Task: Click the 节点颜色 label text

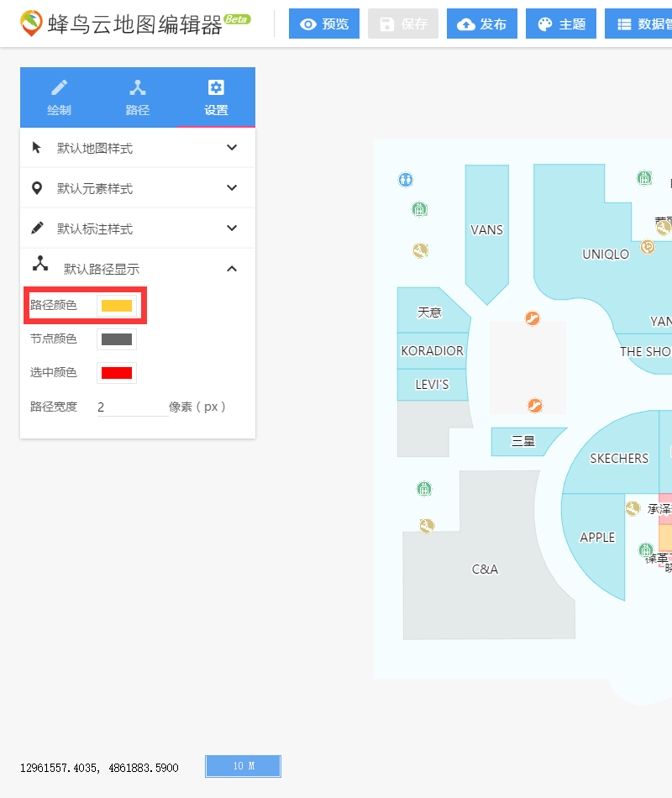Action: coord(54,339)
